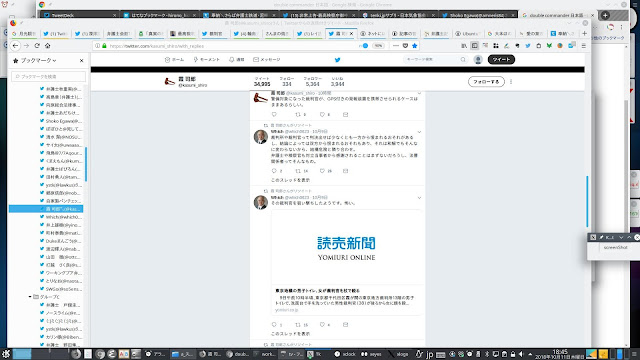Click the フォローする button
The image size is (640, 360).
[486, 82]
